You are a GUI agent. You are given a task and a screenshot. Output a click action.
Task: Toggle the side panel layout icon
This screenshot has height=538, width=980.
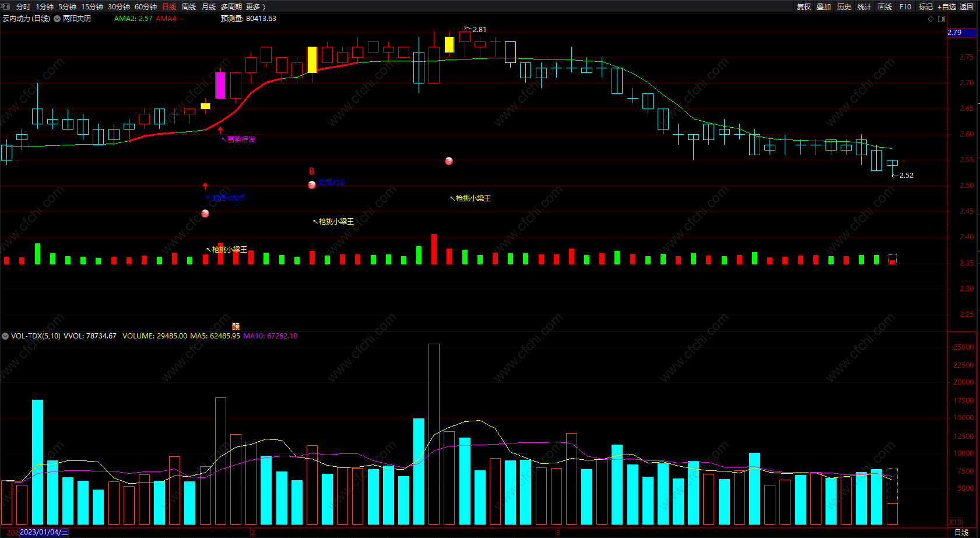click(x=942, y=19)
